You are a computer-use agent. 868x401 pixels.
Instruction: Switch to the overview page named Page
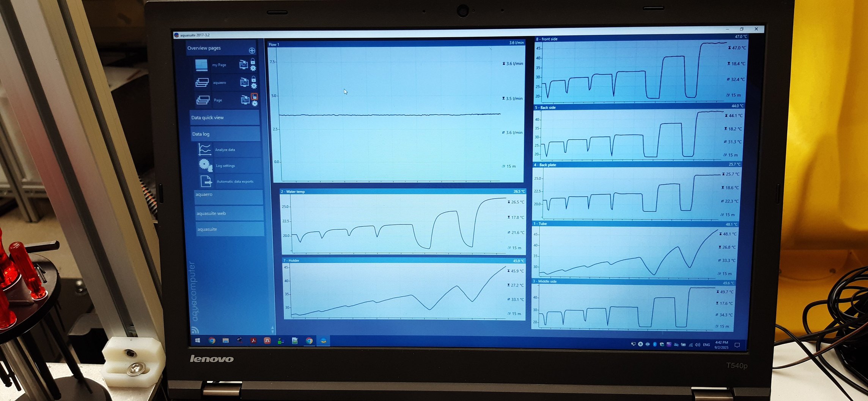(x=218, y=100)
